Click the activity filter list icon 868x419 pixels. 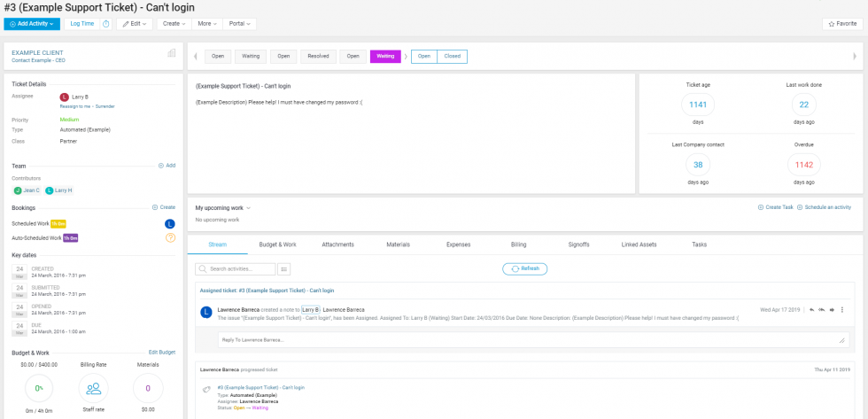[x=284, y=269]
